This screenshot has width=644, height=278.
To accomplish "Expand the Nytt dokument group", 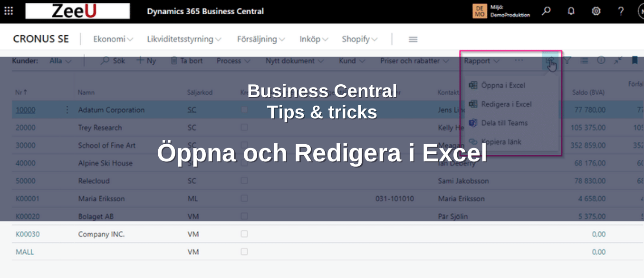I will coord(295,61).
